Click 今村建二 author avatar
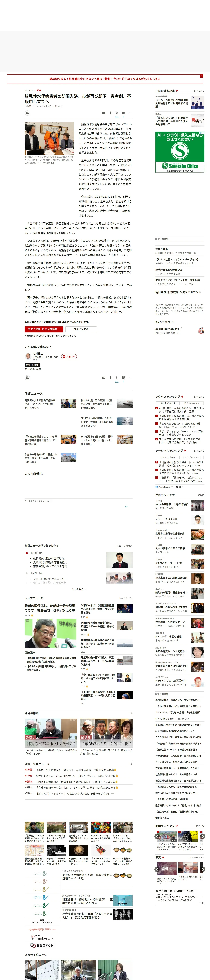 click(x=28, y=356)
